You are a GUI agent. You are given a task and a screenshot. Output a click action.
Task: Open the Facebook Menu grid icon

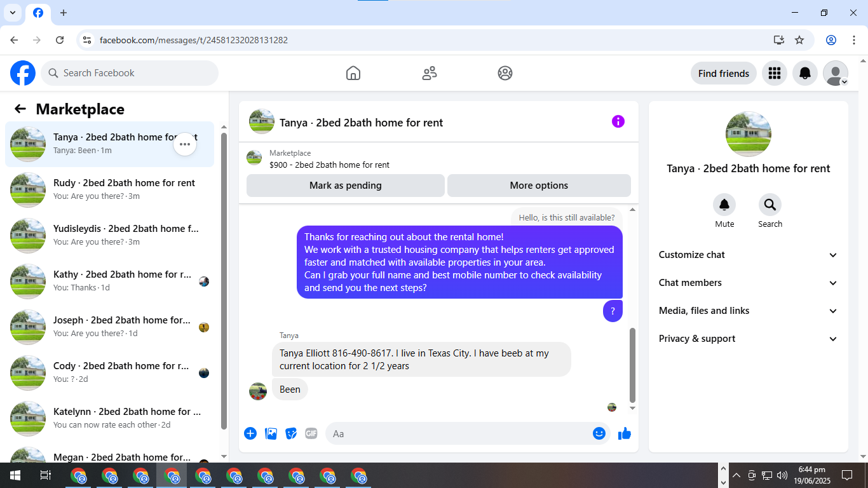click(x=774, y=73)
